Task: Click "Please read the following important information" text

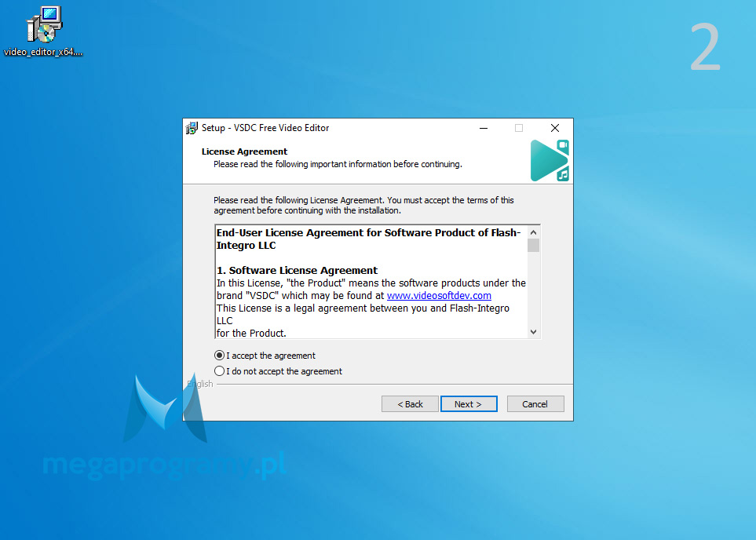Action: (338, 164)
